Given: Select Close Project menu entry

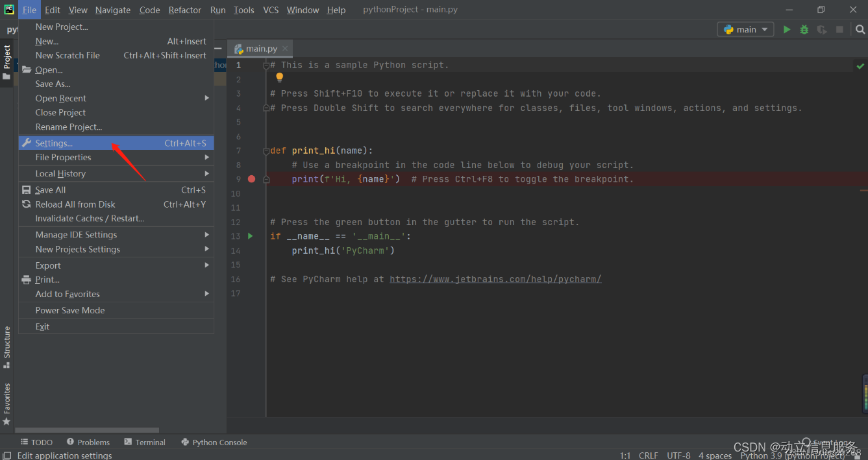Looking at the screenshot, I should coord(116,112).
